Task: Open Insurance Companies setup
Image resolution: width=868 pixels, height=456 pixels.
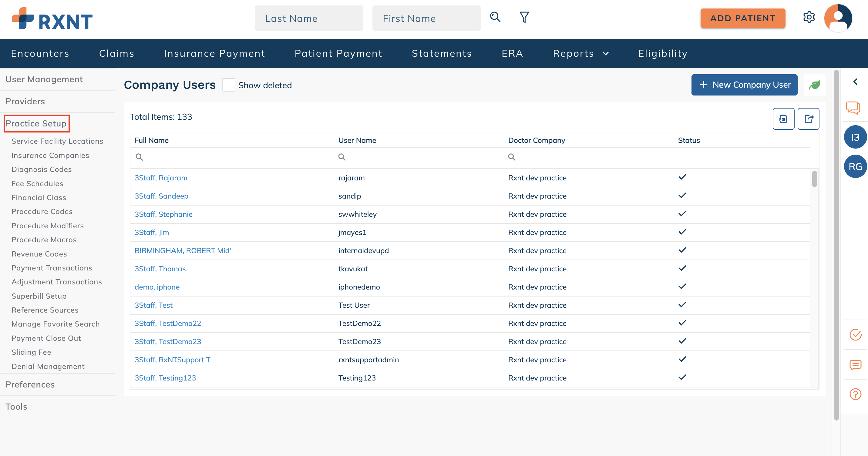Action: click(50, 155)
